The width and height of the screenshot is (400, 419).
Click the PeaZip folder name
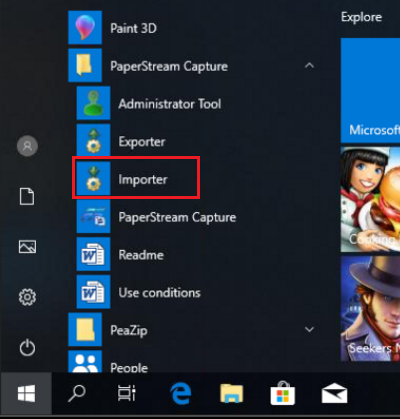(x=129, y=331)
